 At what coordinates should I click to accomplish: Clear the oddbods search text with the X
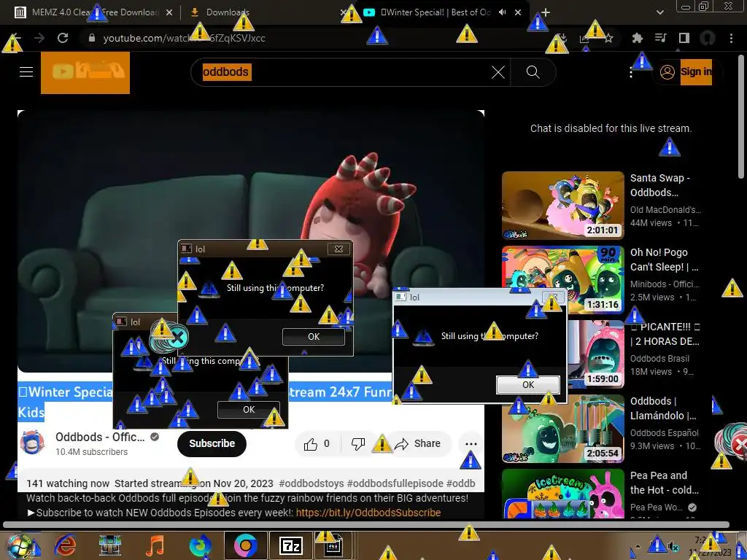[x=498, y=72]
